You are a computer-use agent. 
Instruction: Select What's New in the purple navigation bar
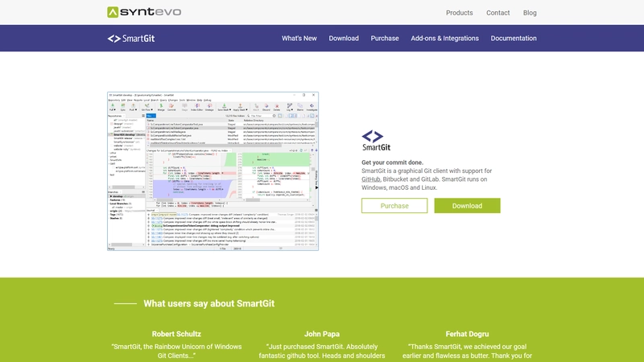299,38
